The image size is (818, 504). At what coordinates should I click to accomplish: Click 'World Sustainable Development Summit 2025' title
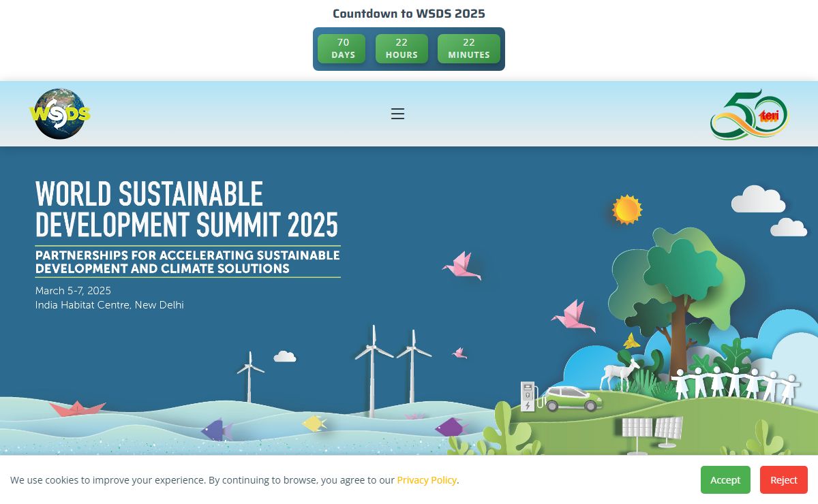pos(187,210)
